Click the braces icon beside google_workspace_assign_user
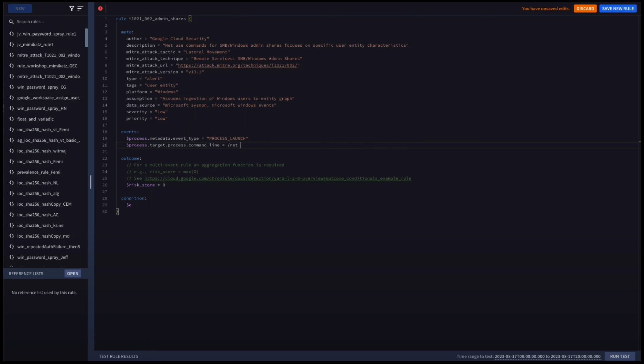Screen dimensions: 644x364 (x=12, y=98)
